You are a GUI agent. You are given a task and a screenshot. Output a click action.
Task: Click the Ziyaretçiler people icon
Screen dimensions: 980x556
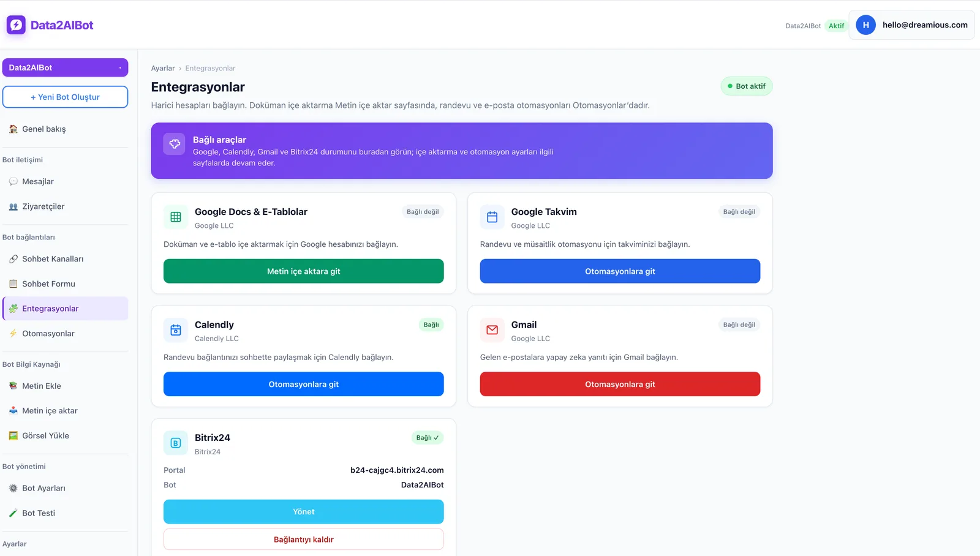pos(13,207)
